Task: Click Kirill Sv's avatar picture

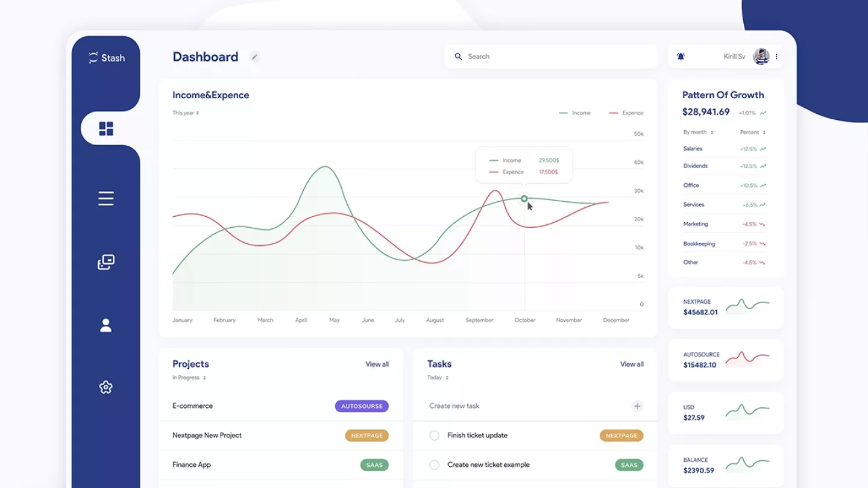Action: pyautogui.click(x=761, y=57)
